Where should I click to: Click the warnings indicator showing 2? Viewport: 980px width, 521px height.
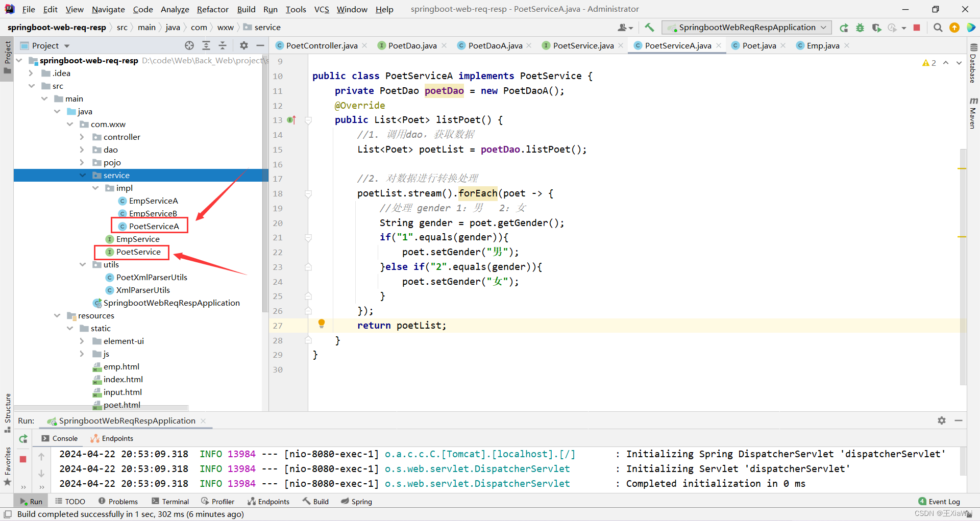[x=929, y=63]
